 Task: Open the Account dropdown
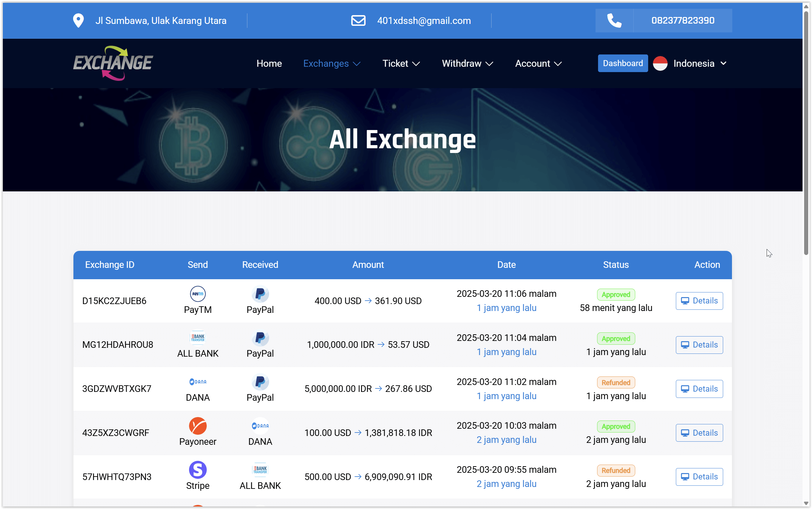538,63
